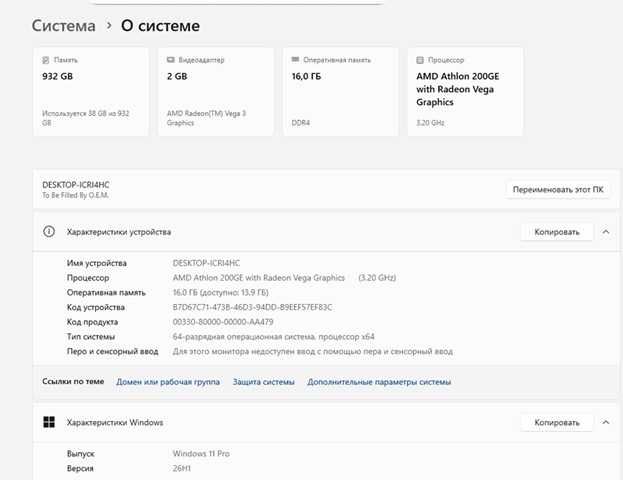Copy Windows specifications with Копировать
This screenshot has width=623, height=482.
tap(557, 422)
